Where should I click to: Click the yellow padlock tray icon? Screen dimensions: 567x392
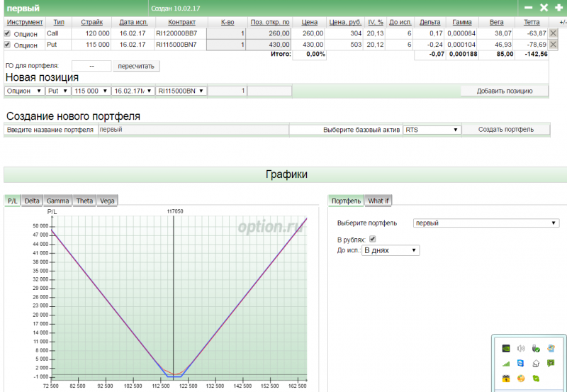point(506,379)
